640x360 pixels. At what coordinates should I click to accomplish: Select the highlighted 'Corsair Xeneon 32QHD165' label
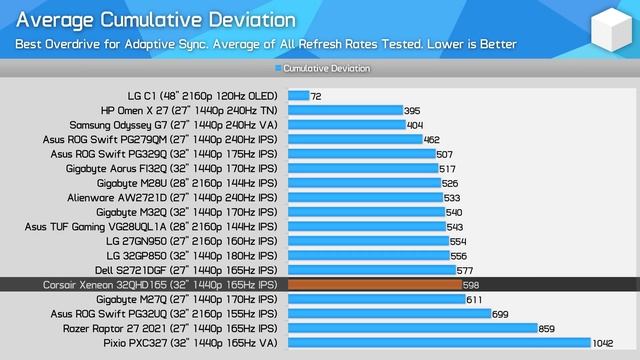coord(160,285)
